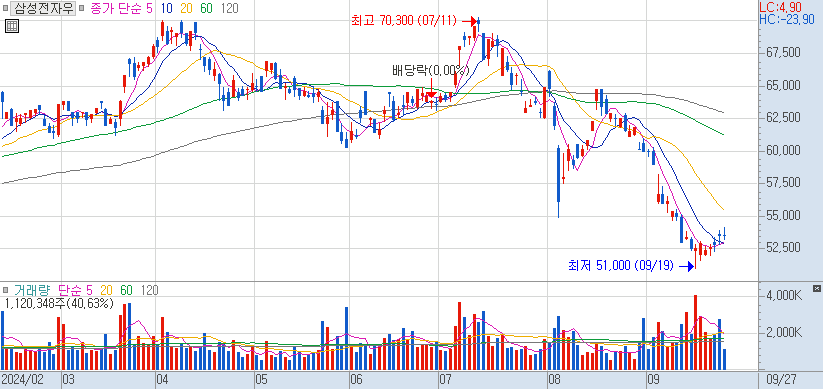Click the 거래량 volume indicator label
Screen dimensions: 823x389
33,290
